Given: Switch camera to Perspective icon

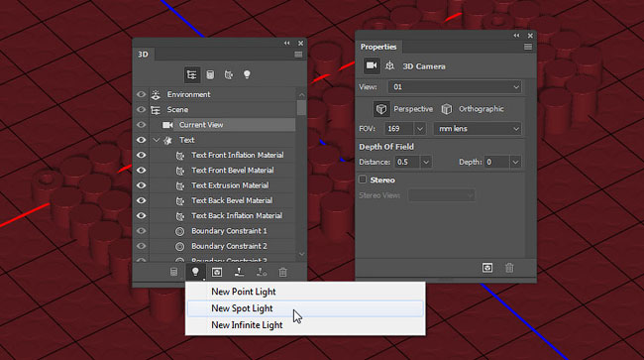Looking at the screenshot, I should point(381,109).
